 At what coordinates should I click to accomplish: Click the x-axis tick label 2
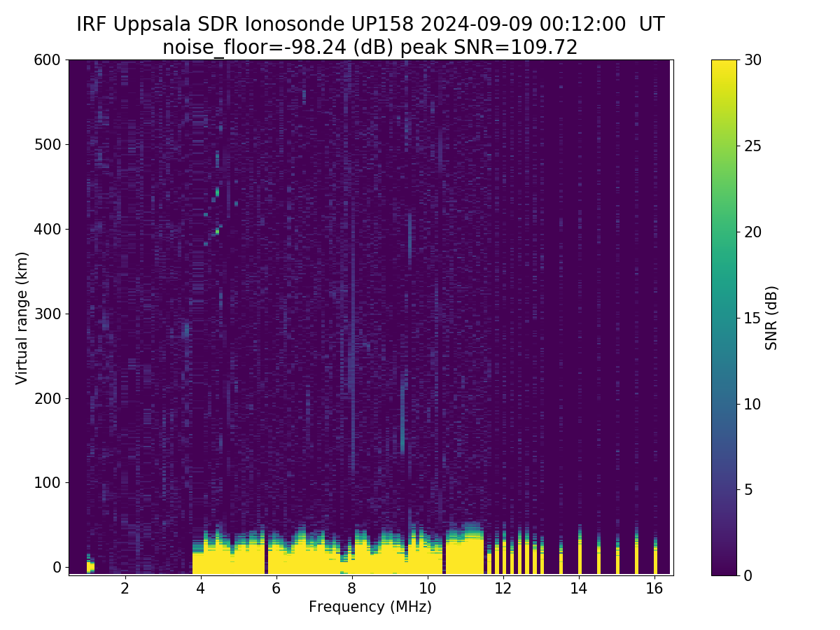[125, 589]
